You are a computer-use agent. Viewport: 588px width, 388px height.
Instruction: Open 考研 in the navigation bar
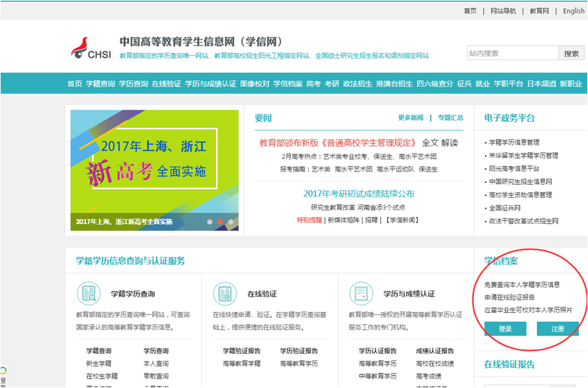click(332, 83)
